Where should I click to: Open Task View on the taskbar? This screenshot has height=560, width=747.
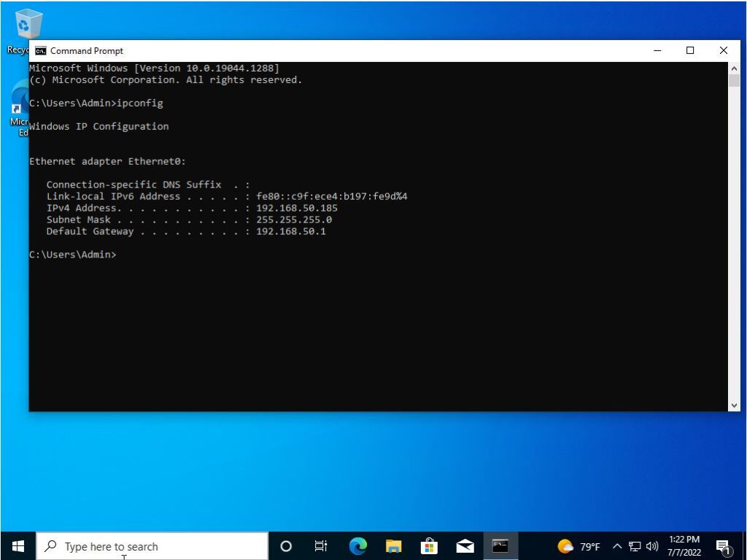321,546
